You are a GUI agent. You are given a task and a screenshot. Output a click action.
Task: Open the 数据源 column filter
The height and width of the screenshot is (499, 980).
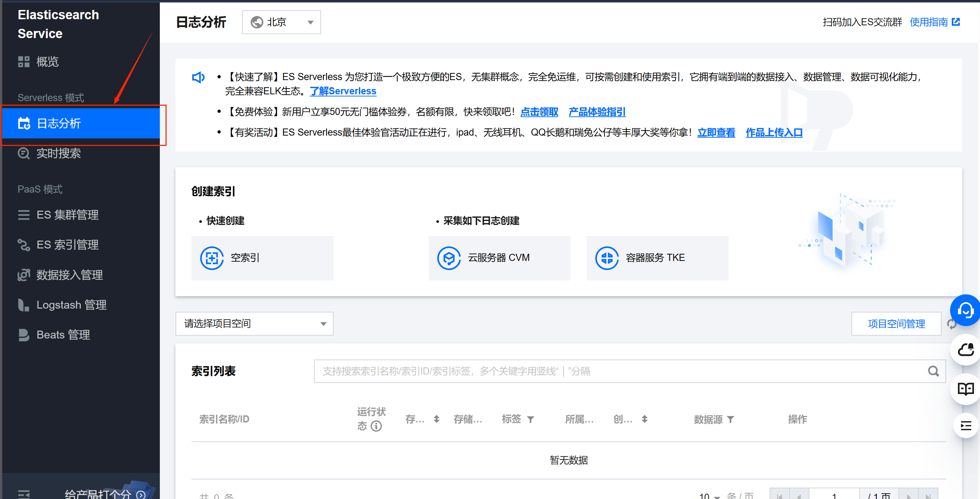click(x=730, y=419)
